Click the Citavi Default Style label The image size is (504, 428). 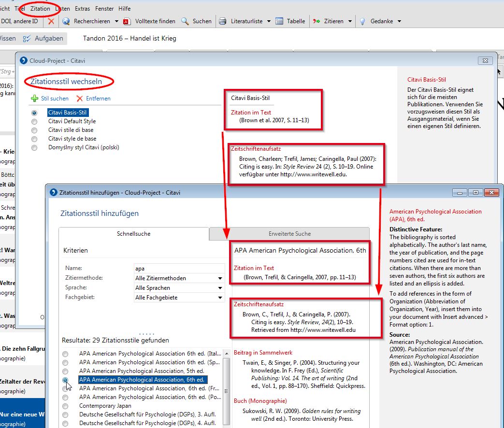(72, 121)
